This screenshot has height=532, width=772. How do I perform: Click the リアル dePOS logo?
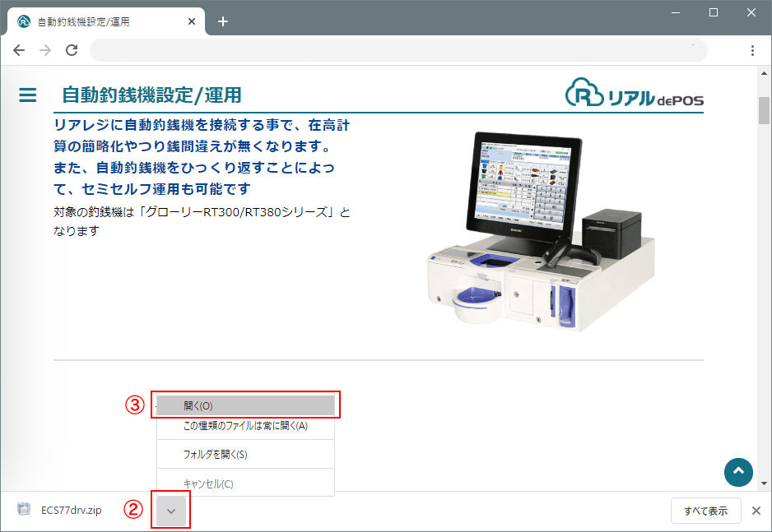[634, 95]
